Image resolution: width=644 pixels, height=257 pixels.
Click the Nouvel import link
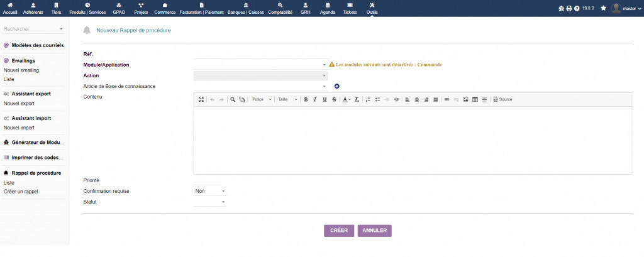tap(19, 128)
